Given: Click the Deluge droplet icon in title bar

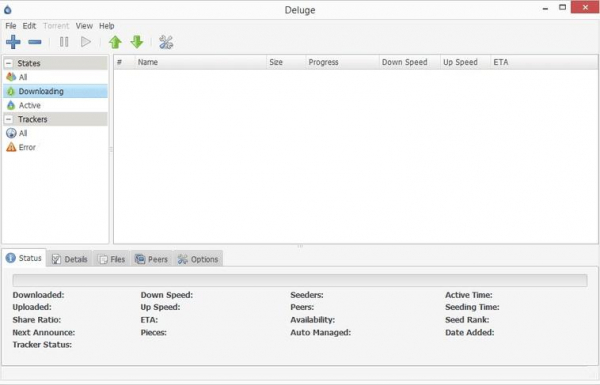Looking at the screenshot, I should coord(8,10).
